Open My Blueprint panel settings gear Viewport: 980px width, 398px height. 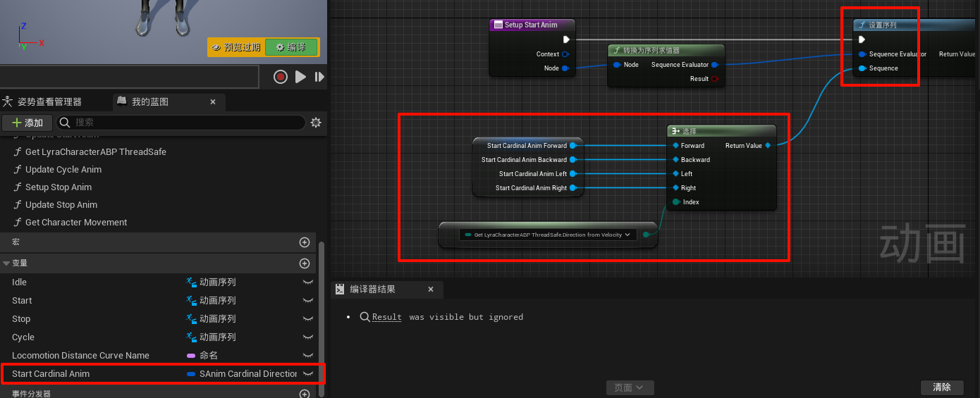click(x=316, y=123)
